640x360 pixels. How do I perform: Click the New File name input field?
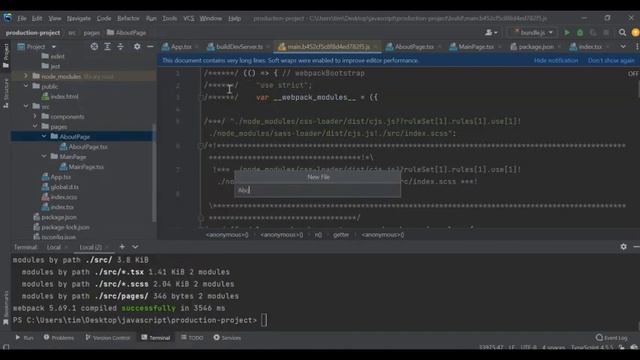317,190
